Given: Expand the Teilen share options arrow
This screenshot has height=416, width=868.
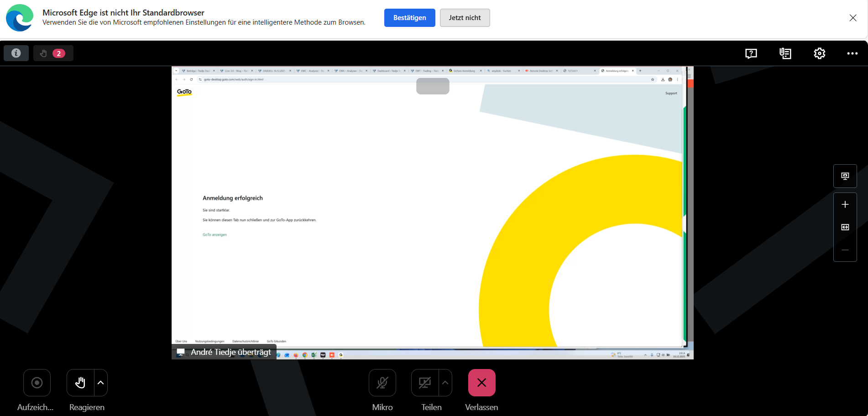Looking at the screenshot, I should coord(445,383).
